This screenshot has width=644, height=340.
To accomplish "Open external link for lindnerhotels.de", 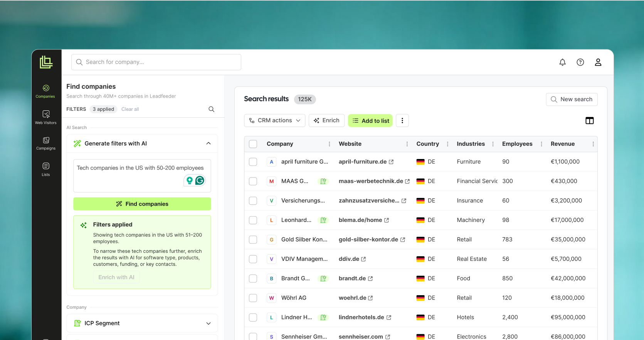I will 389,318.
